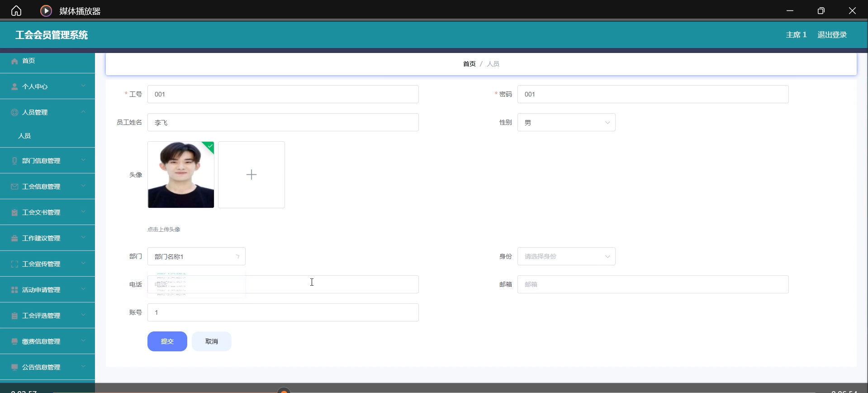Viewport: 868px width, 393px height.
Task: Click the 人员 breadcrumb item
Action: pyautogui.click(x=493, y=64)
